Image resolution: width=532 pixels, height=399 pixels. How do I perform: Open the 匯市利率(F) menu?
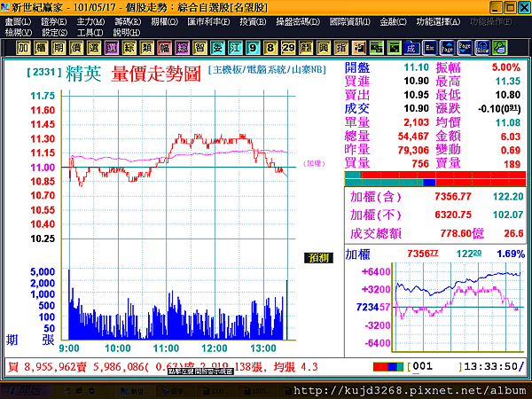(208, 22)
